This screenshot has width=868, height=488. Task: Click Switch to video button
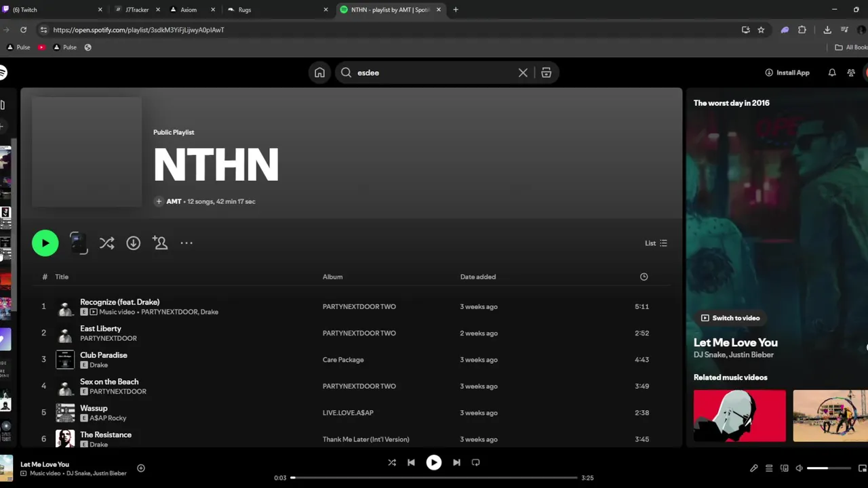(x=730, y=318)
